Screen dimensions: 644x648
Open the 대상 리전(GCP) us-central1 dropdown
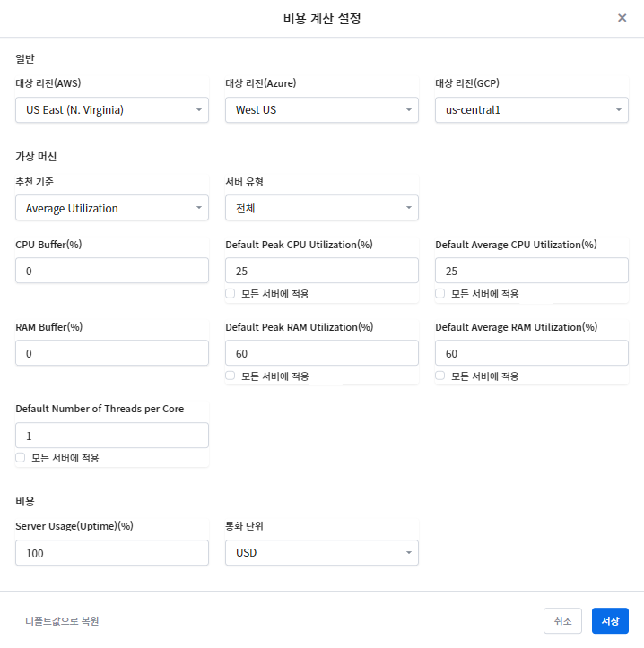pos(531,110)
